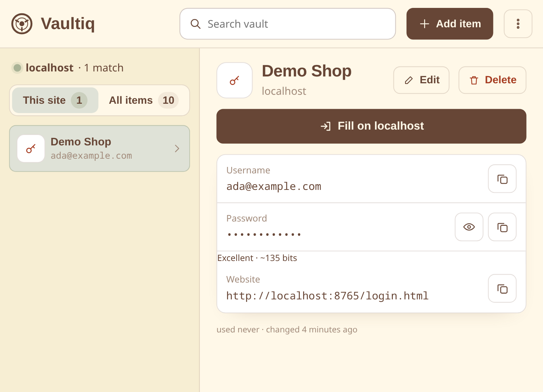Click the ada@example.com username value
543x392 pixels.
(x=274, y=187)
